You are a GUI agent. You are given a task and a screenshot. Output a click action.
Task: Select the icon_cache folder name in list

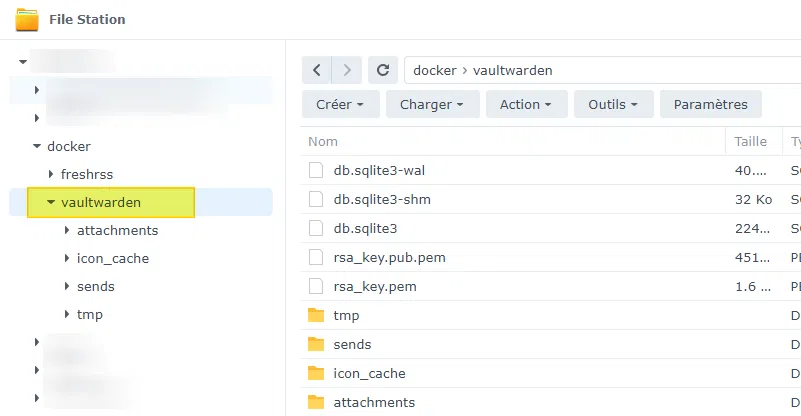(x=369, y=374)
